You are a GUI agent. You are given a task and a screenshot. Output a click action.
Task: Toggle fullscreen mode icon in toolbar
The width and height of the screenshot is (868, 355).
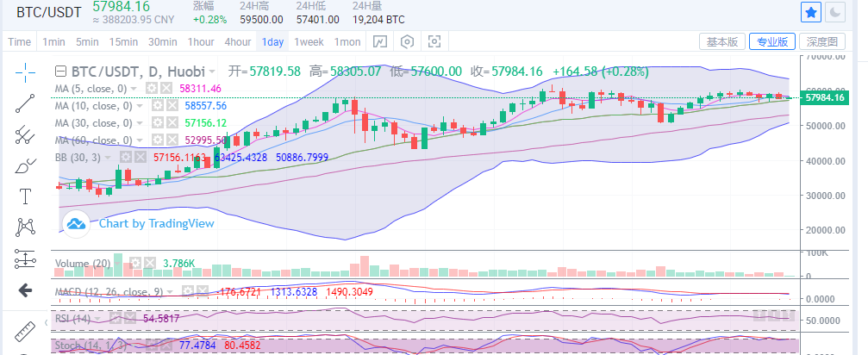[434, 42]
